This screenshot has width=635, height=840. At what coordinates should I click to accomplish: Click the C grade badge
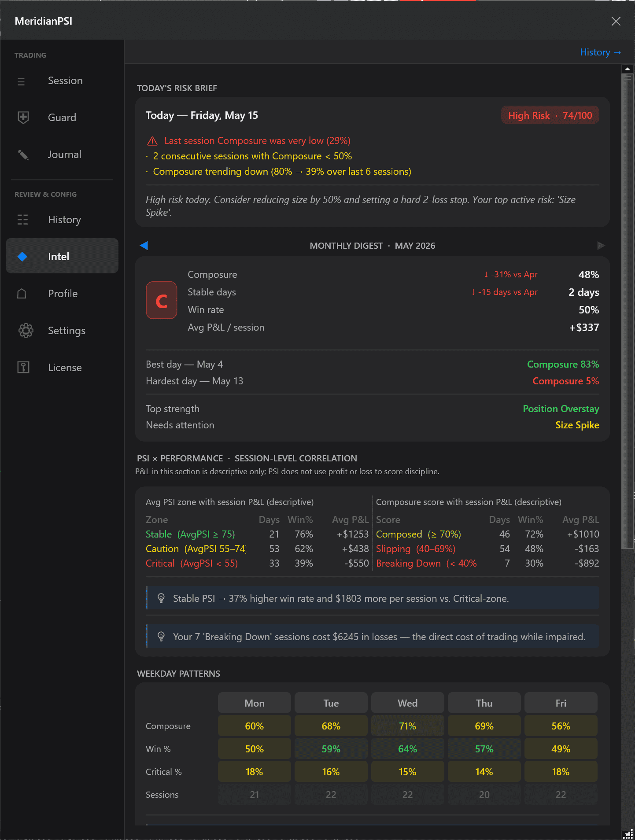tap(162, 300)
